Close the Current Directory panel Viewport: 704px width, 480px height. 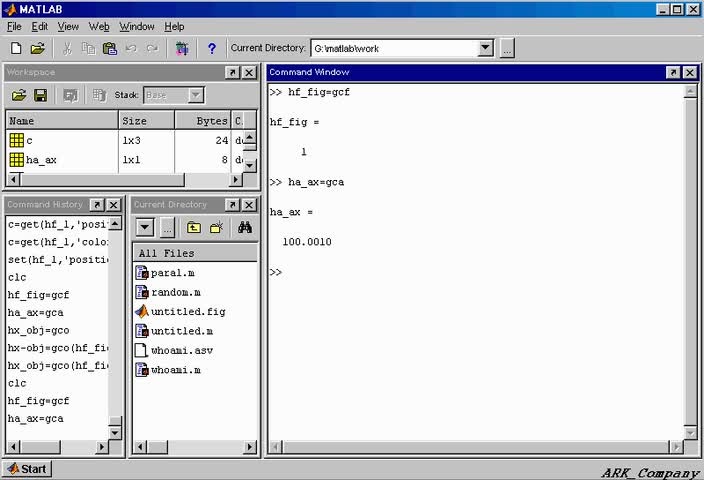(249, 205)
